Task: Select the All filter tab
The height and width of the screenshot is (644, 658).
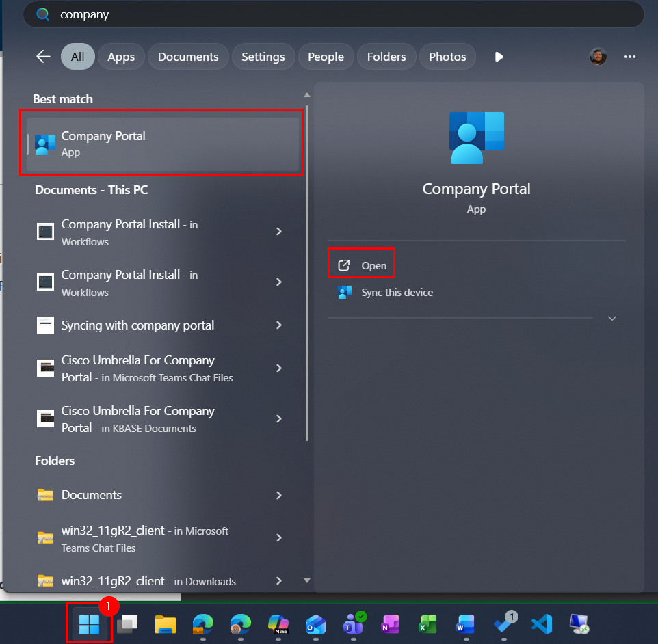Action: 78,57
